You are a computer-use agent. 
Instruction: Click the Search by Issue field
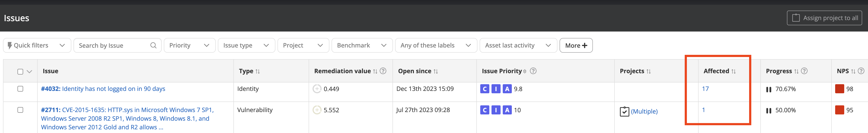coord(113,46)
